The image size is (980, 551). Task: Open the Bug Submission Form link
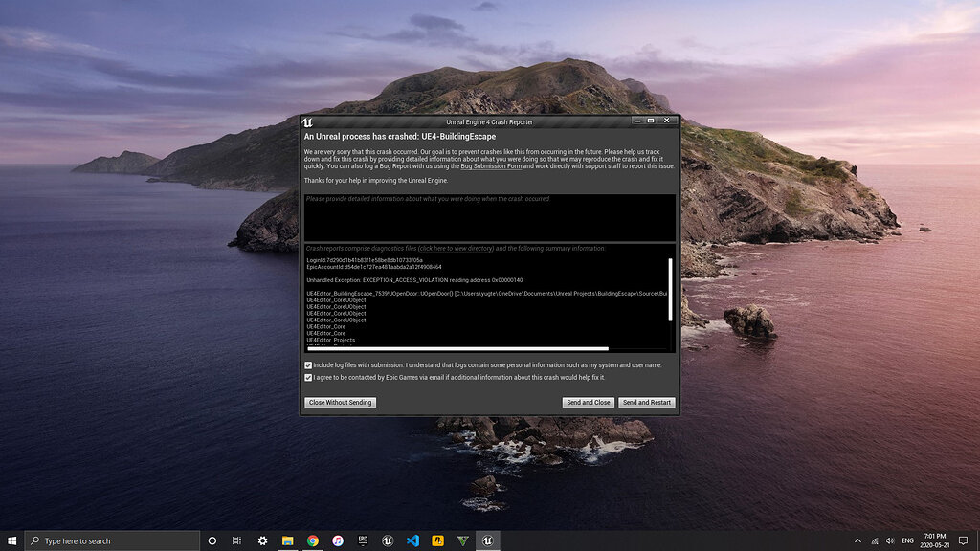pyautogui.click(x=491, y=166)
